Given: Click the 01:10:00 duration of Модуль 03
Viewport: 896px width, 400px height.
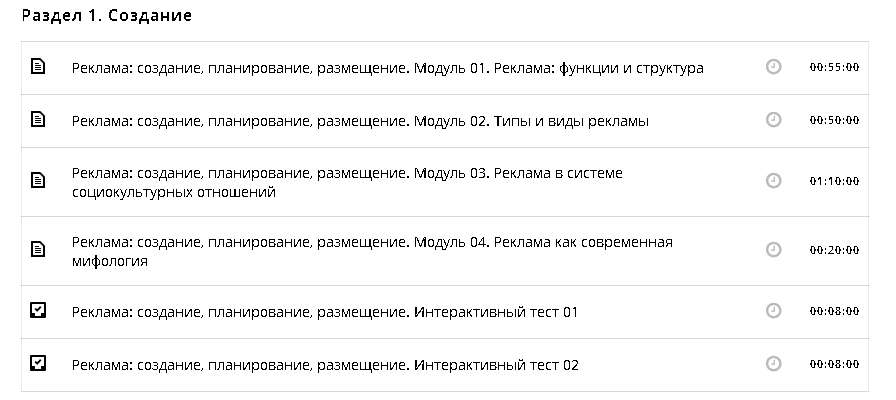Looking at the screenshot, I should (834, 182).
